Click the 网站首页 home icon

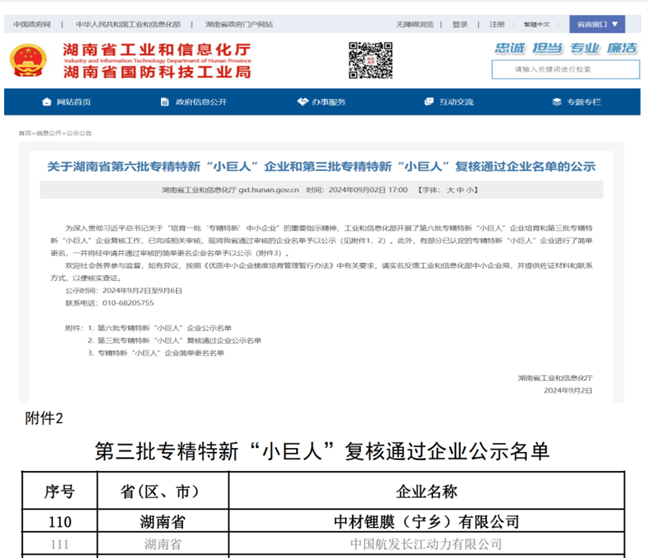point(47,102)
